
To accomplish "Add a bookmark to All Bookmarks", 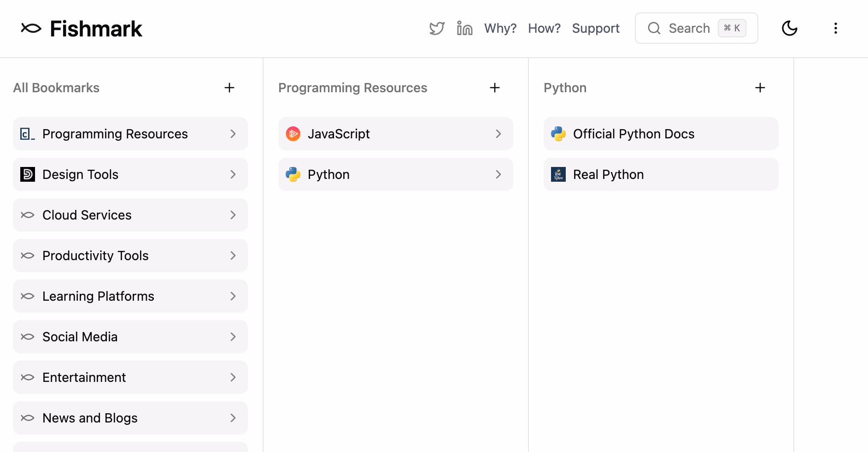I will (x=229, y=88).
